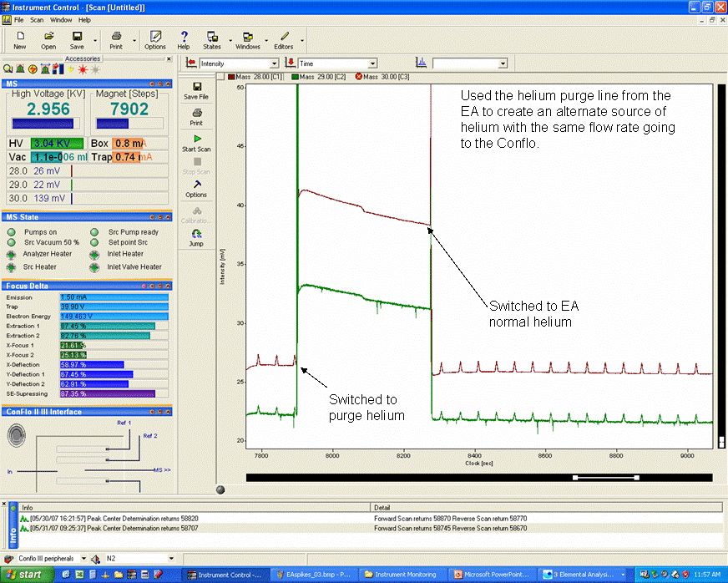The image size is (728, 583).
Task: Toggle the Set point Src indicator
Action: 94,242
